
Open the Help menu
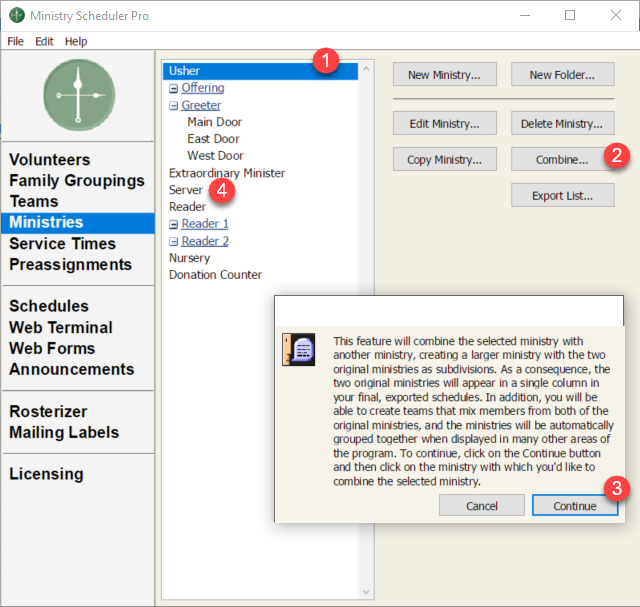pos(76,41)
